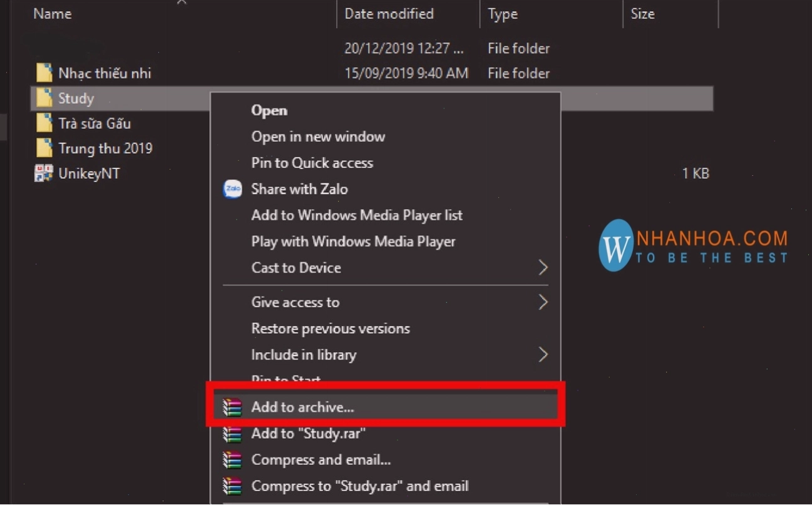The width and height of the screenshot is (812, 505).
Task: Click the Zalo icon in context menu
Action: [232, 189]
